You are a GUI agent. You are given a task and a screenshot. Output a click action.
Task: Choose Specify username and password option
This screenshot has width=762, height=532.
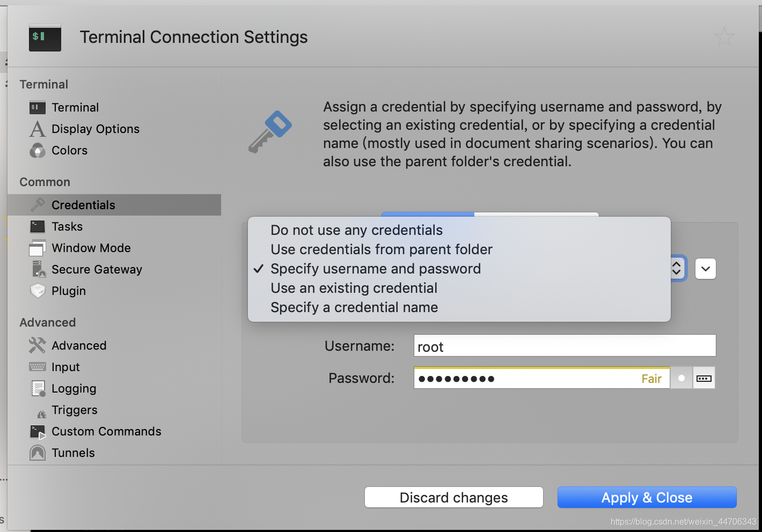(x=459, y=269)
